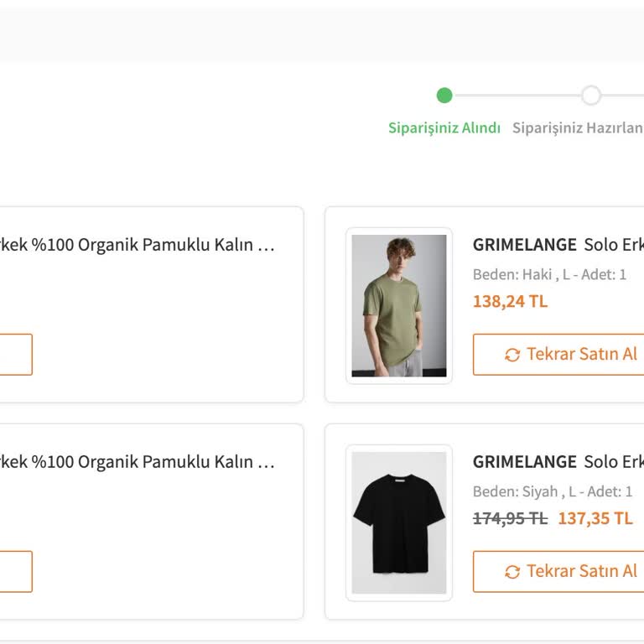The width and height of the screenshot is (644, 644).
Task: Open GRIMELANGE Solo title of Haki item
Action: [x=558, y=245]
